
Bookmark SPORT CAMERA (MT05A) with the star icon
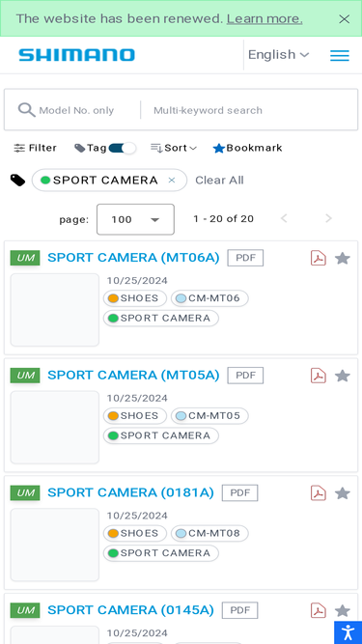pos(343,376)
